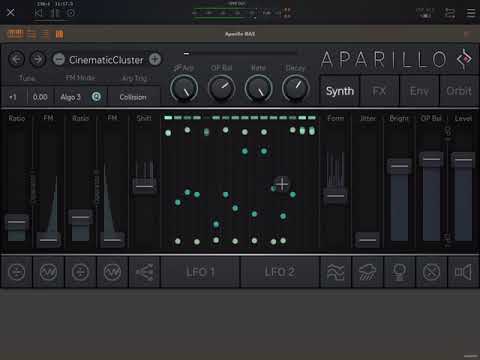Screen dimensions: 480x360
Task: Click the branching Shift icon in the bottom row
Action: [144, 272]
